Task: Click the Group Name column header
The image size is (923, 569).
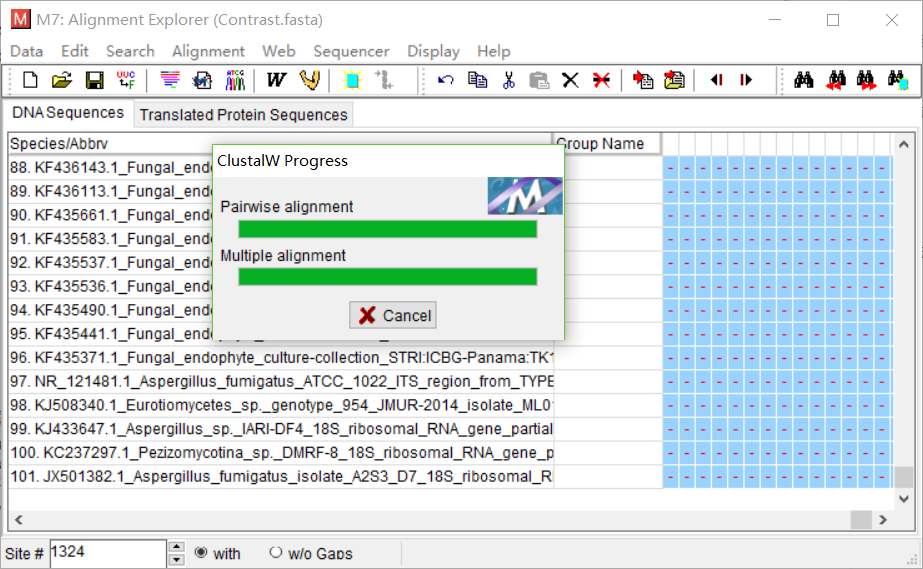Action: click(607, 144)
